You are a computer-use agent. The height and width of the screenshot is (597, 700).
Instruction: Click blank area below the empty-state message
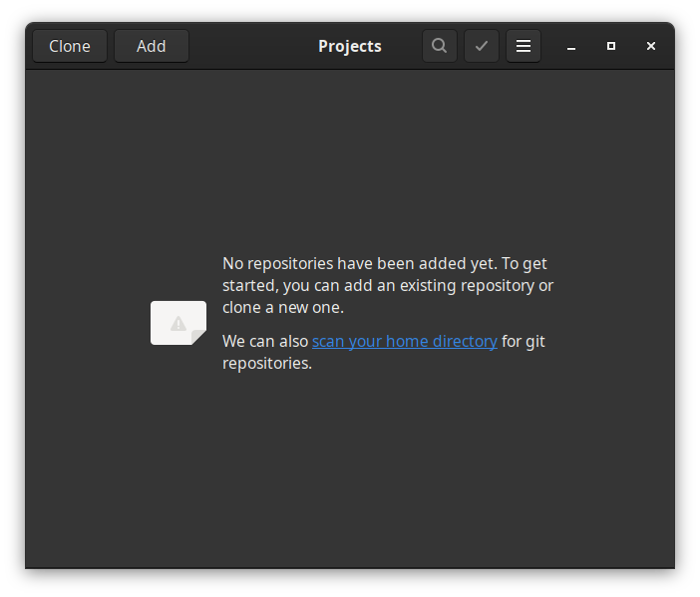(349, 468)
